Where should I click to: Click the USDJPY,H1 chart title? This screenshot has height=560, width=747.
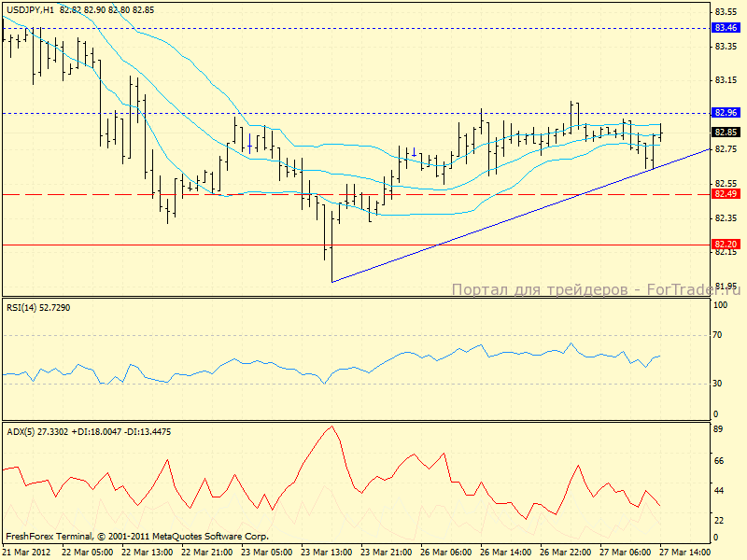(x=29, y=8)
